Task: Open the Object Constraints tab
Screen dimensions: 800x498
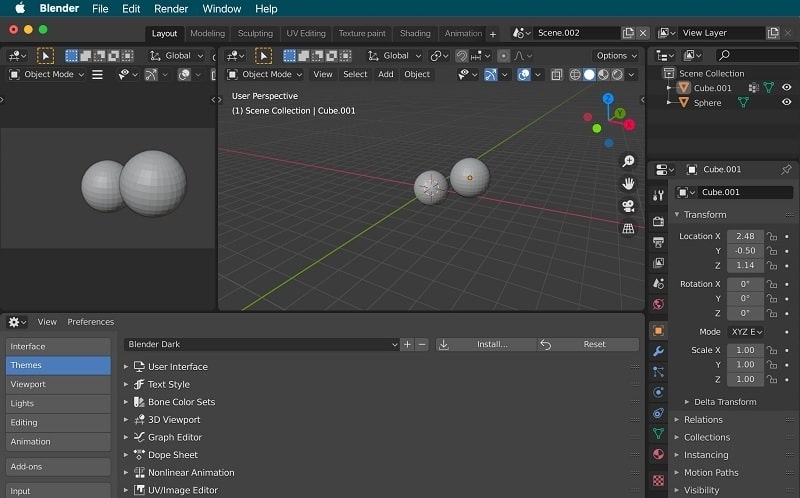Action: coord(658,413)
